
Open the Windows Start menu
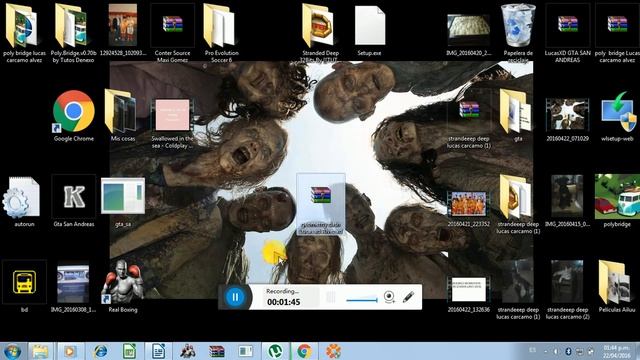[x=12, y=351]
